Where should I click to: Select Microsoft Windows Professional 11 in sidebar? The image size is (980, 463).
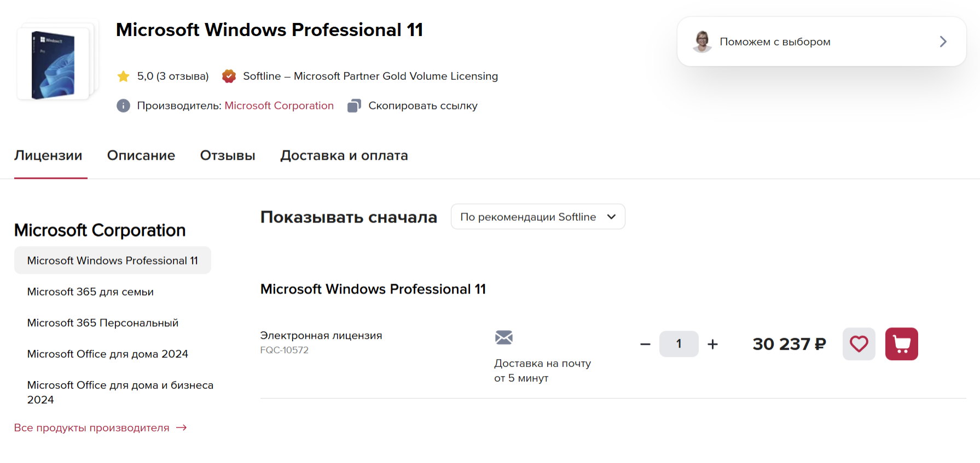click(x=113, y=260)
